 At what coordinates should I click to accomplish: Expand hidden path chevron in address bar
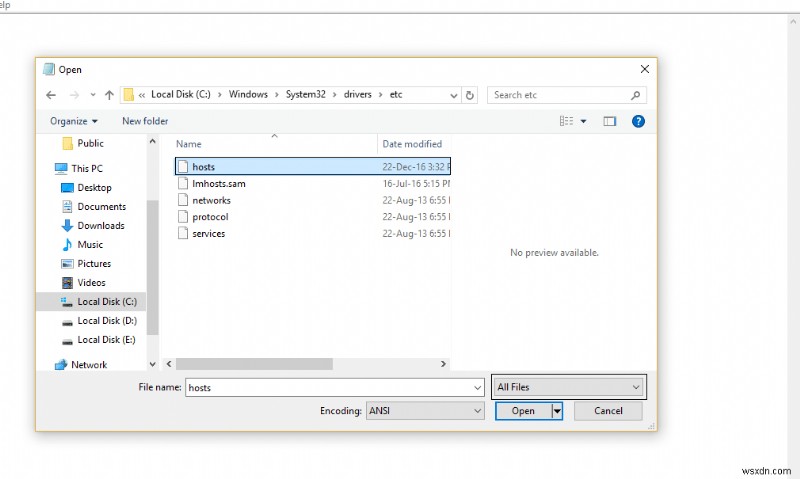142,95
